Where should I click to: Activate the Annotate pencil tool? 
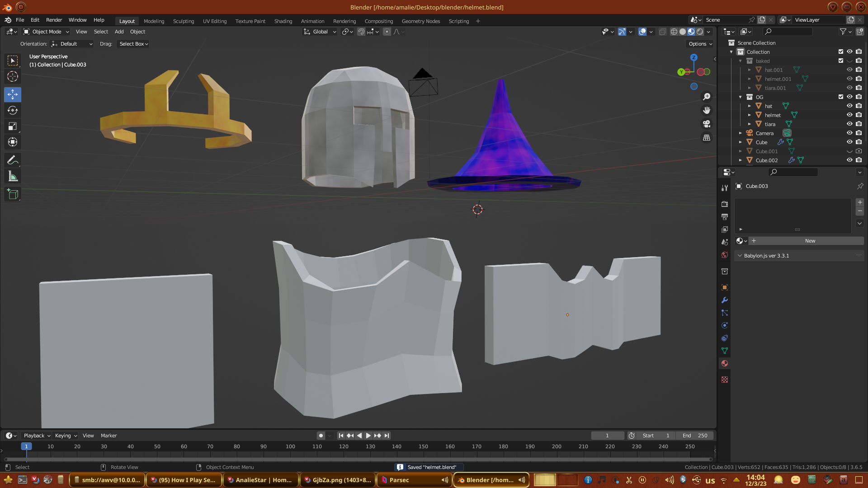pos(13,160)
